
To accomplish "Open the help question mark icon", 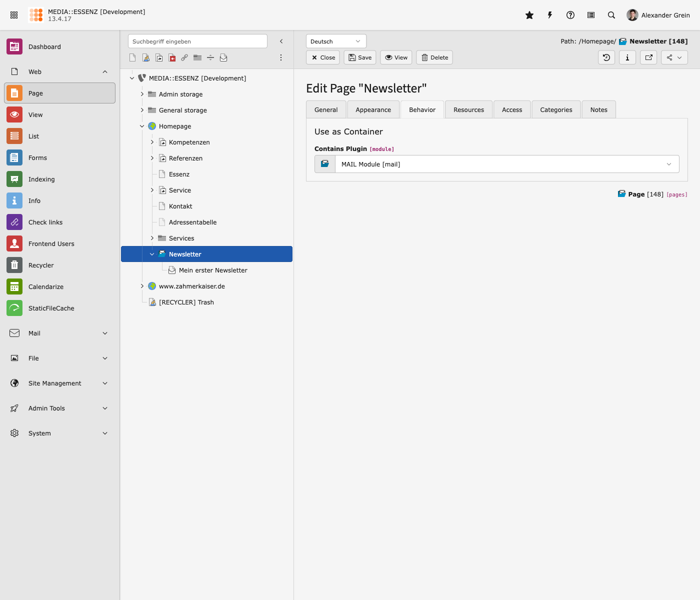I will (x=570, y=15).
